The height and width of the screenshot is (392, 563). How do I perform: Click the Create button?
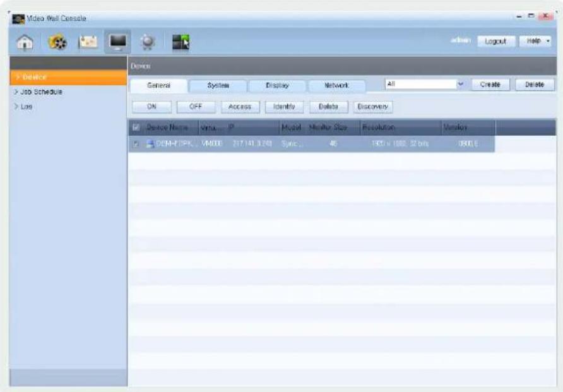tap(490, 85)
